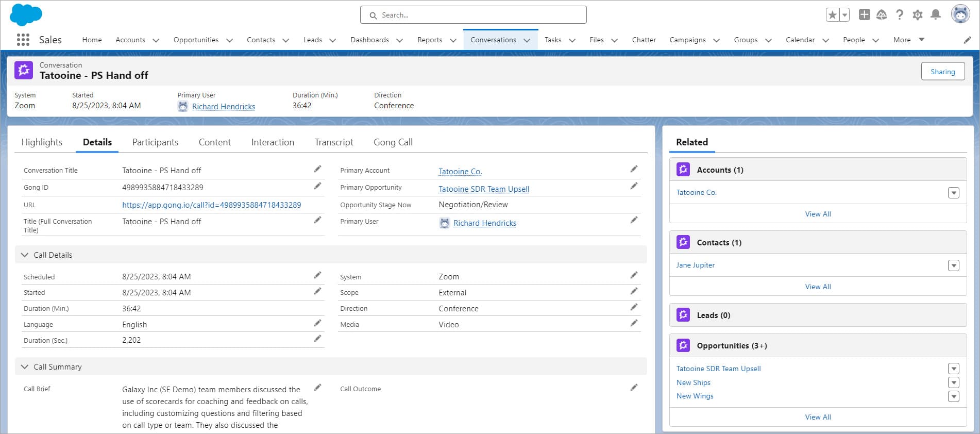Click the edit navigation pencil icon
The height and width of the screenshot is (434, 980).
point(968,40)
